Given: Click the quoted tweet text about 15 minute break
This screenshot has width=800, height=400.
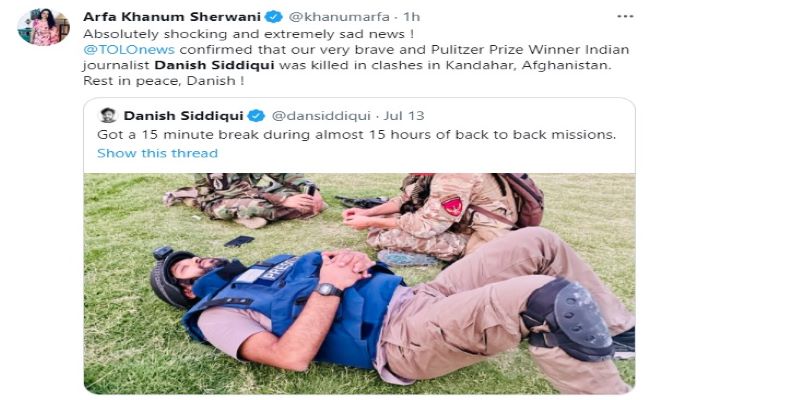Looking at the screenshot, I should pyautogui.click(x=357, y=135).
